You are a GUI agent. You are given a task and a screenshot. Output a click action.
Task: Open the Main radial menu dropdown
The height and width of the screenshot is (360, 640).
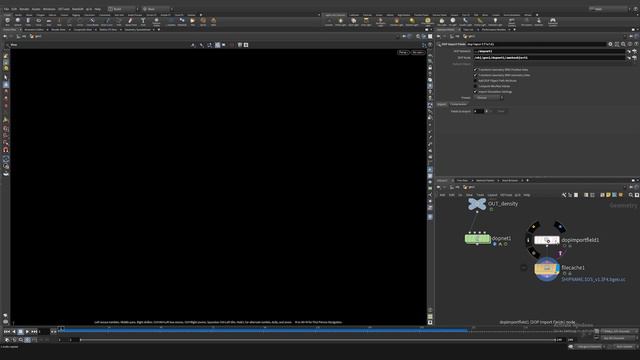coord(157,9)
